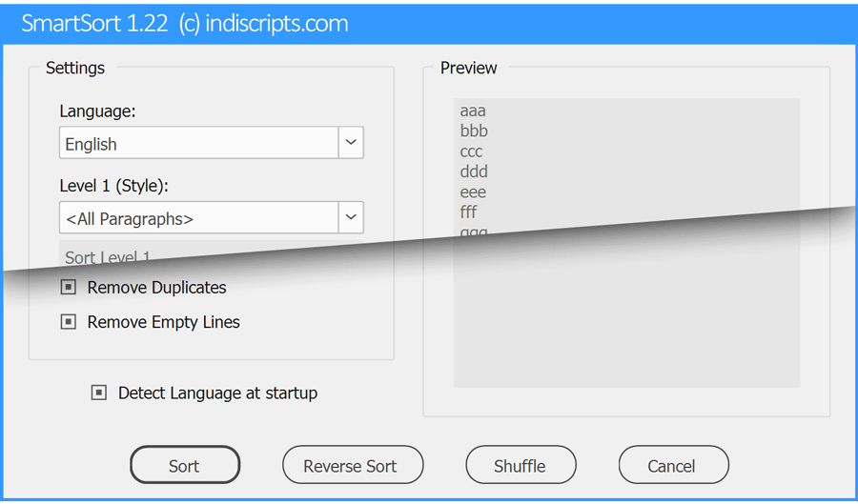858x504 pixels.
Task: Select the 'bbb' line in Preview
Action: click(x=474, y=131)
